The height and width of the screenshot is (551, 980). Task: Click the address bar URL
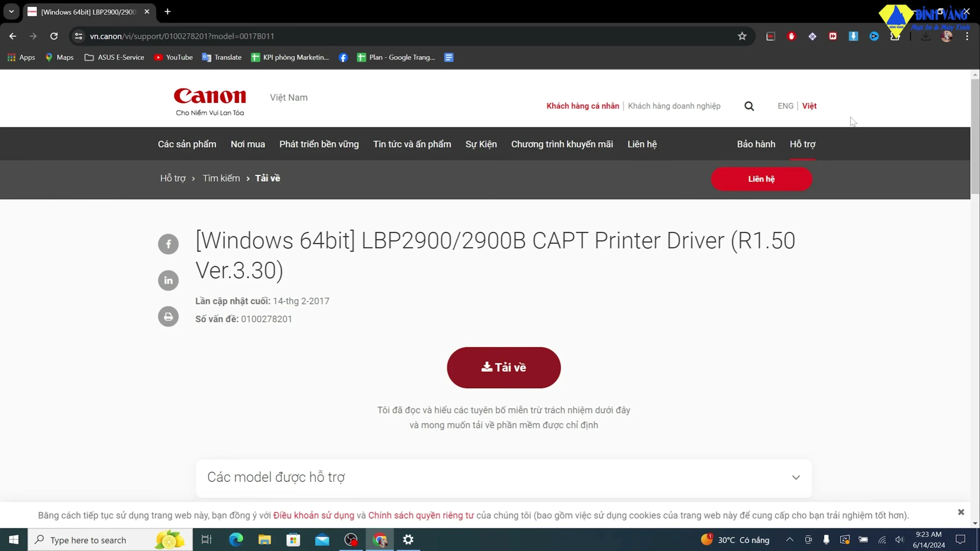(x=182, y=36)
